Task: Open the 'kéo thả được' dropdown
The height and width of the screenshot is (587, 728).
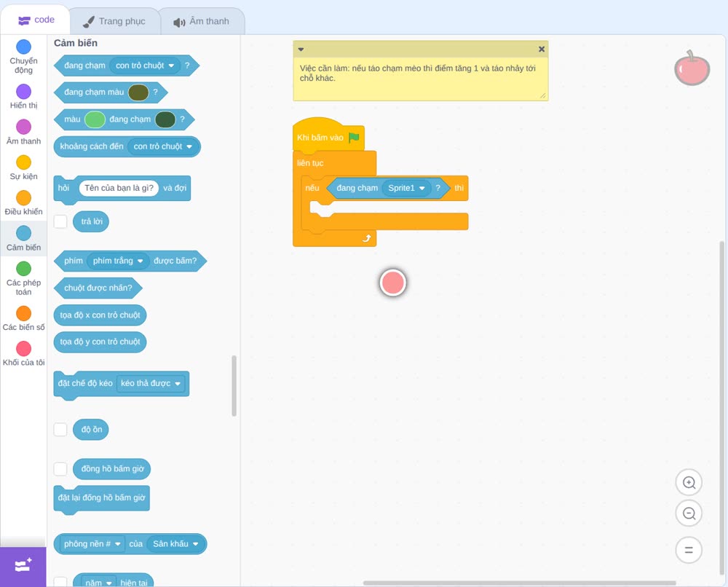Action: click(151, 383)
